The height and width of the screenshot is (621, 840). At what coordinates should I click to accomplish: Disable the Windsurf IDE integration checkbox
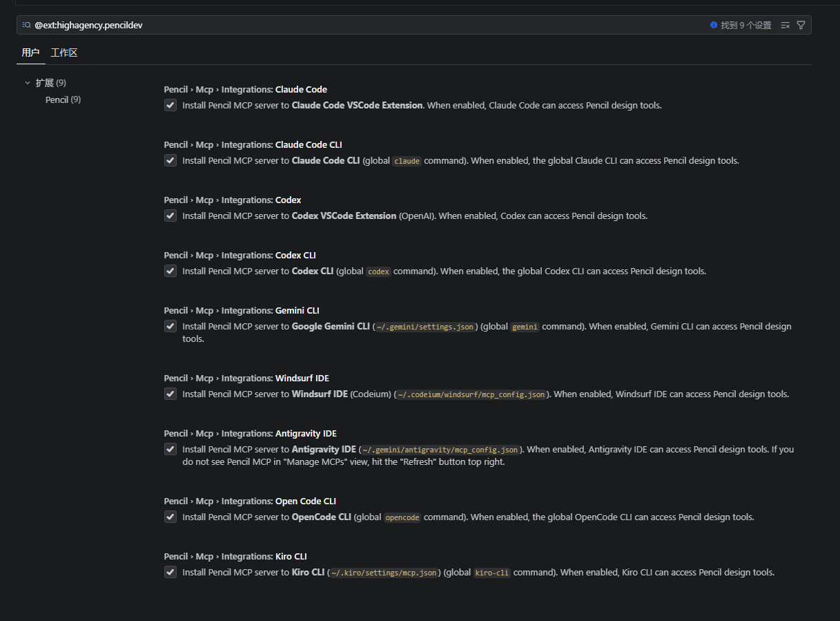tap(170, 394)
